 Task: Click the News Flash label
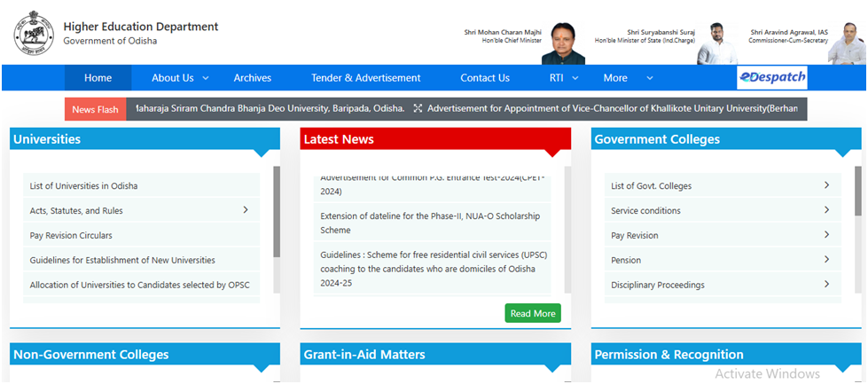[95, 109]
